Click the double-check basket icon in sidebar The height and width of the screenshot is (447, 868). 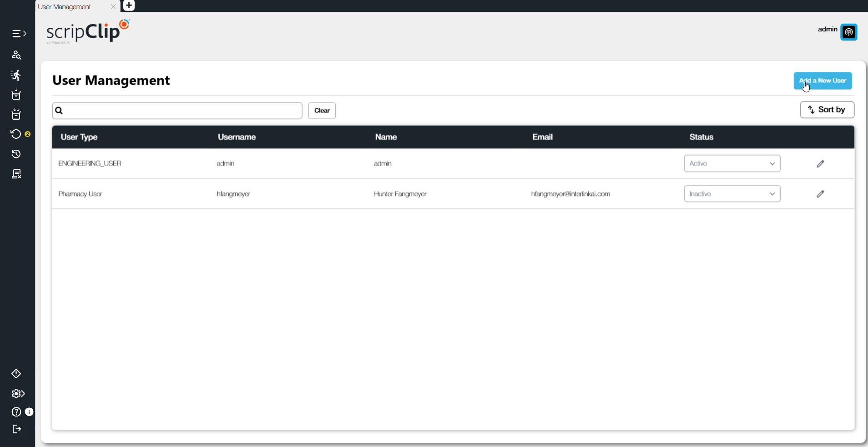[16, 114]
